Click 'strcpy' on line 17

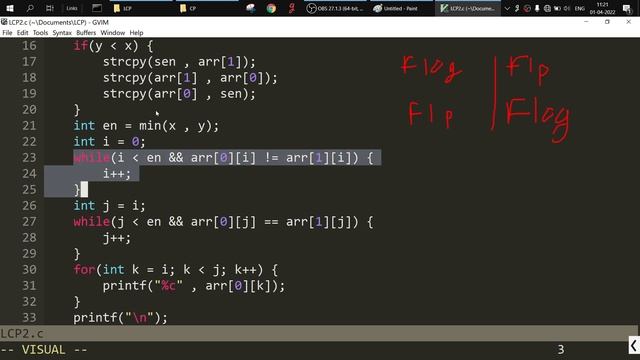coord(124,62)
